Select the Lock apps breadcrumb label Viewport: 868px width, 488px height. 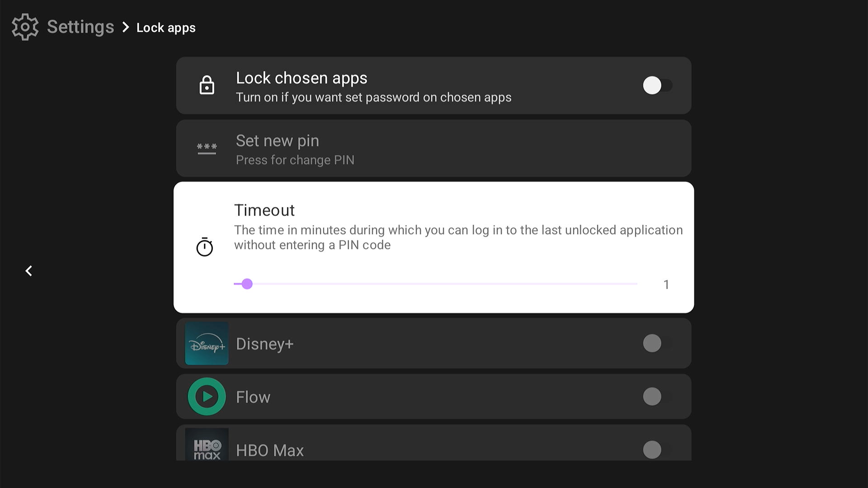pos(166,28)
